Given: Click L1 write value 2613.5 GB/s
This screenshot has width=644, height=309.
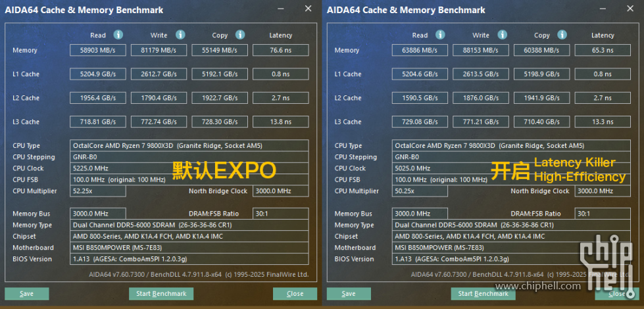Looking at the screenshot, I should (481, 74).
